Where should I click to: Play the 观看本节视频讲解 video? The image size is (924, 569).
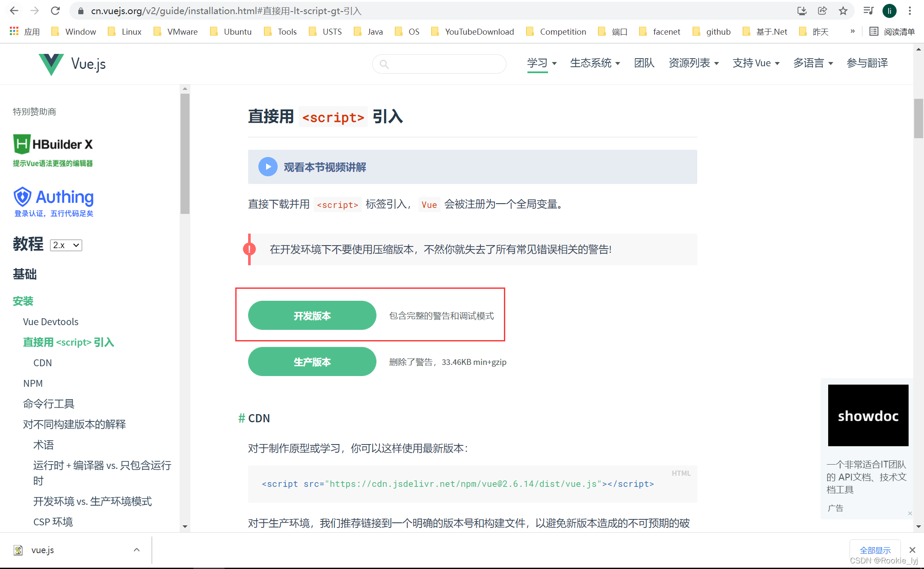pyautogui.click(x=268, y=167)
